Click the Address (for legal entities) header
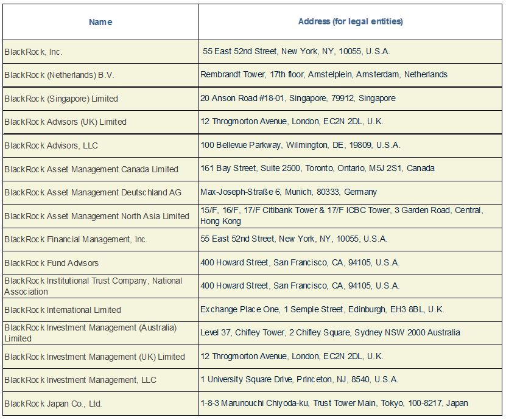This screenshot has width=506, height=420. (350, 22)
